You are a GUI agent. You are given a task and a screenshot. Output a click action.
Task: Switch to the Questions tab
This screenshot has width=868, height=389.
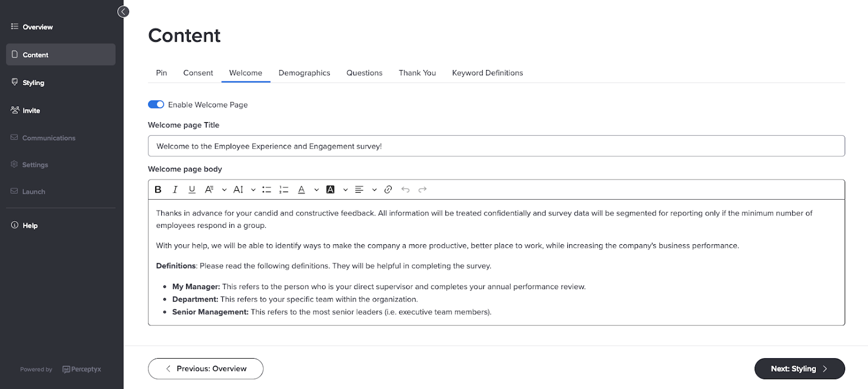click(365, 73)
